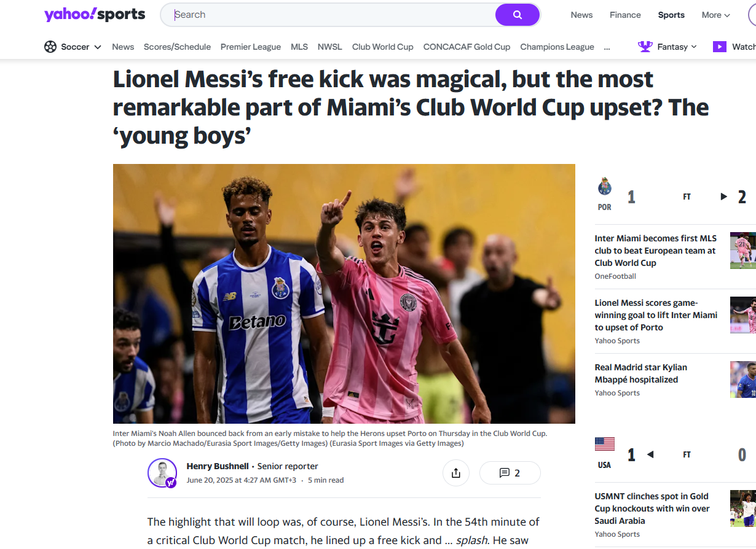Image resolution: width=756 pixels, height=549 pixels.
Task: Open Real Madrid Mbappé hospitalized article
Action: click(x=641, y=373)
